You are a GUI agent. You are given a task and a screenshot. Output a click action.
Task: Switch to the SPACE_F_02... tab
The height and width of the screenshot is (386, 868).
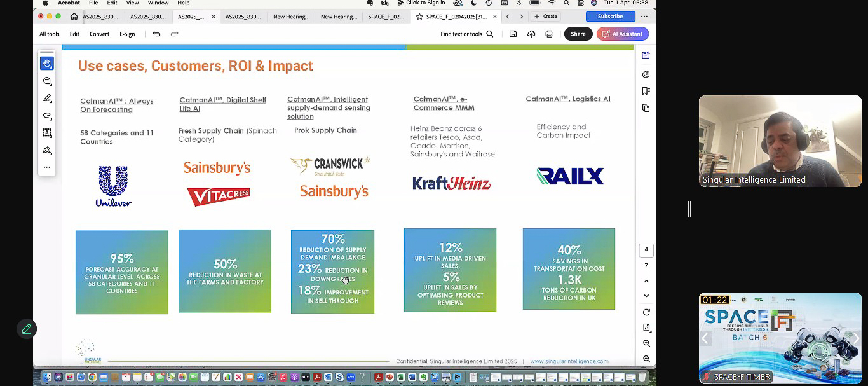coord(386,17)
